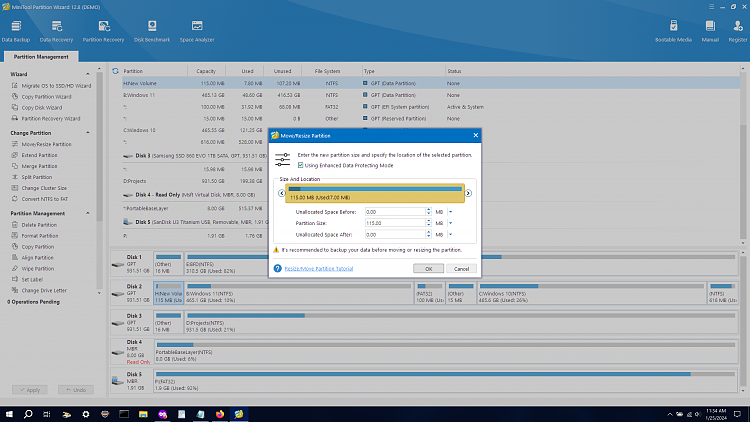Start the Partition Recovery Wizard
Screen dimensions: 750x422
click(45, 119)
